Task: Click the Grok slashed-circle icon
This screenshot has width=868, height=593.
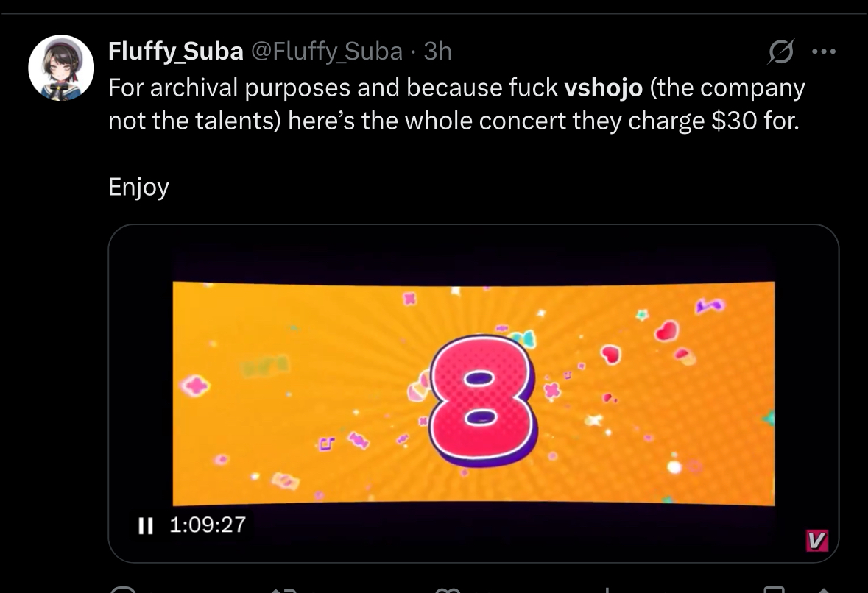Action: pyautogui.click(x=780, y=52)
